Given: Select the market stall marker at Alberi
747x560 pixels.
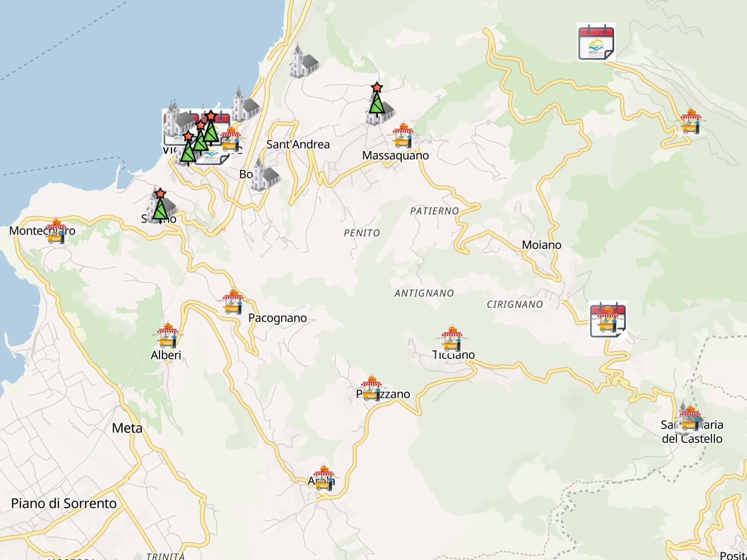Looking at the screenshot, I should pyautogui.click(x=168, y=335).
